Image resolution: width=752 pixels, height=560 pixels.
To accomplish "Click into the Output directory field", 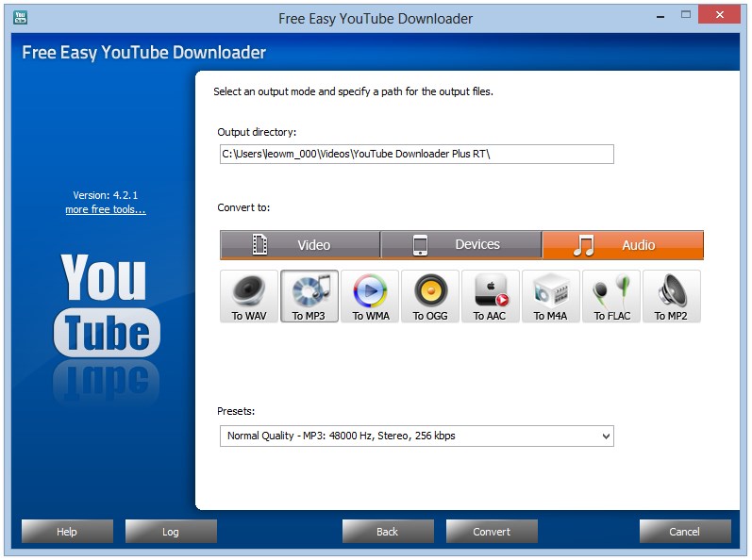I will click(417, 155).
